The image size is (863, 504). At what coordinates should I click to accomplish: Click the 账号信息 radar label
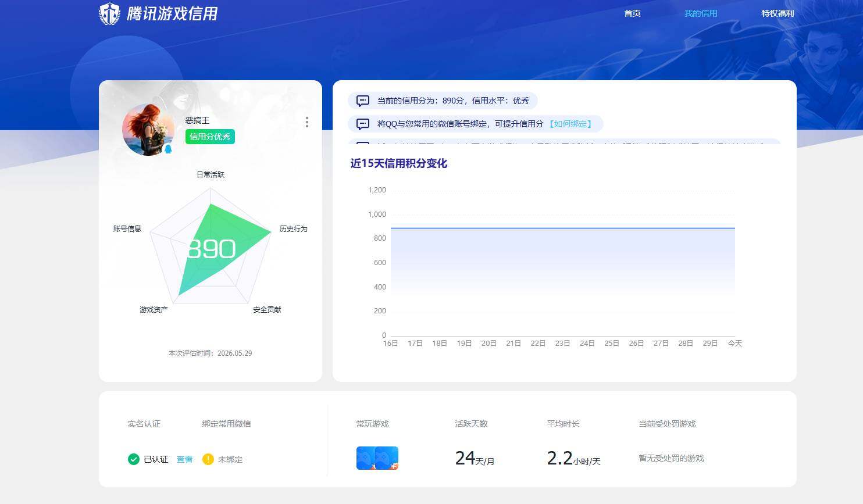127,229
